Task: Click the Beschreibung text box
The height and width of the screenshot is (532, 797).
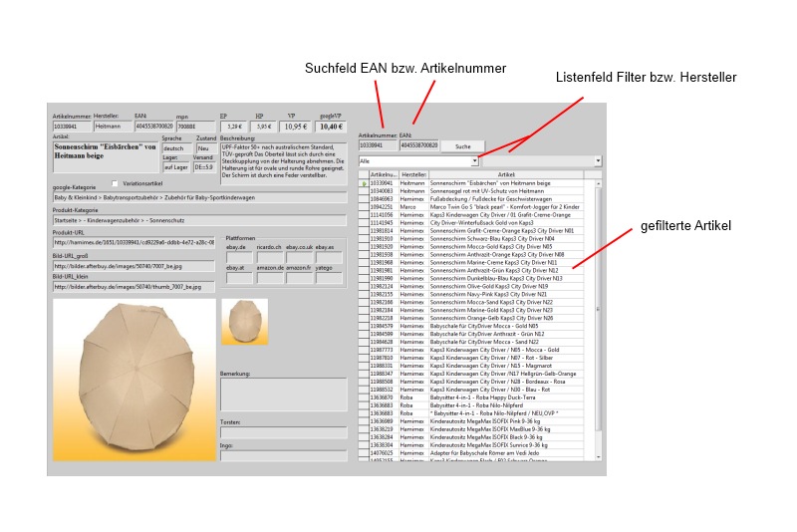Action: (284, 163)
